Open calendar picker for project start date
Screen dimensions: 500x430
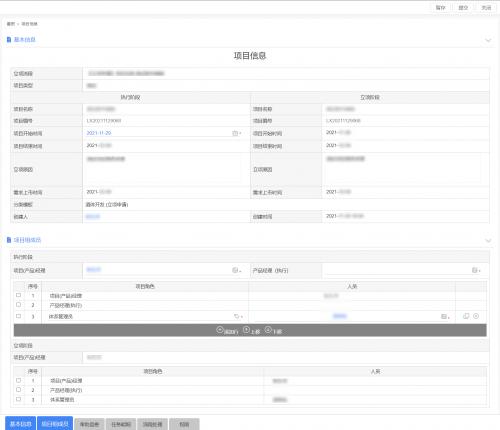coord(236,133)
